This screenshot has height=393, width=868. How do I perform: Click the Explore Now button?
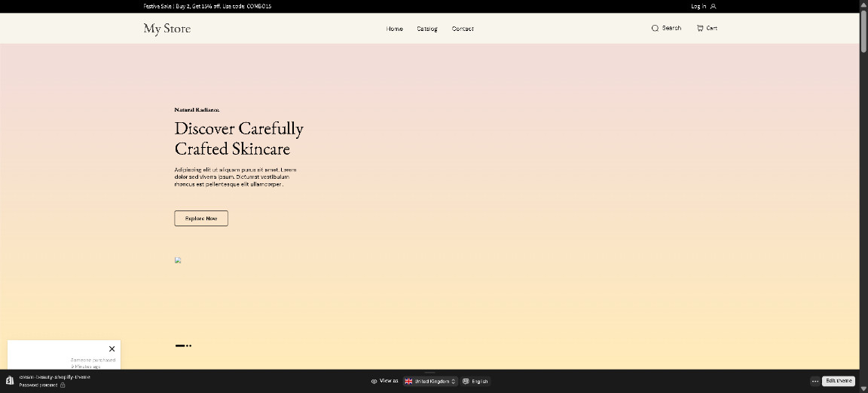pyautogui.click(x=201, y=218)
